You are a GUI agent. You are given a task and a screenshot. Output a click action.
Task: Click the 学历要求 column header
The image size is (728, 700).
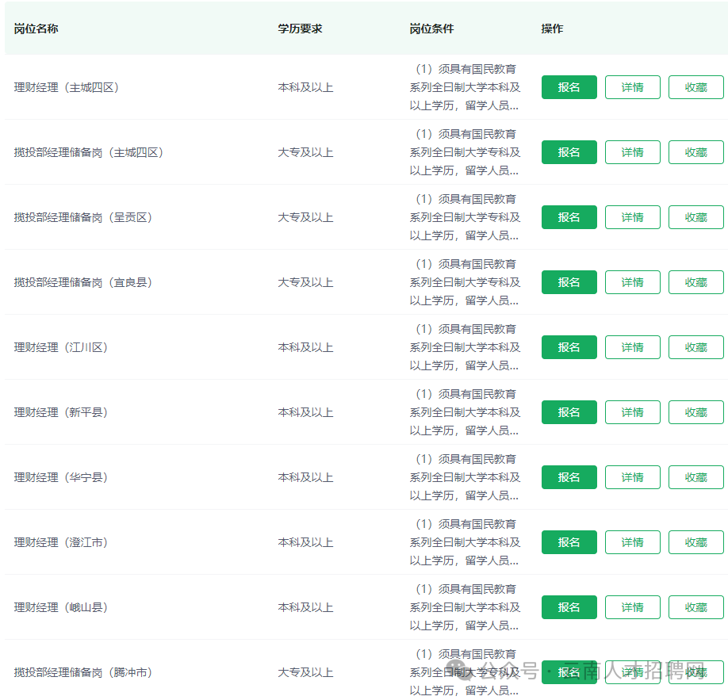(x=300, y=29)
